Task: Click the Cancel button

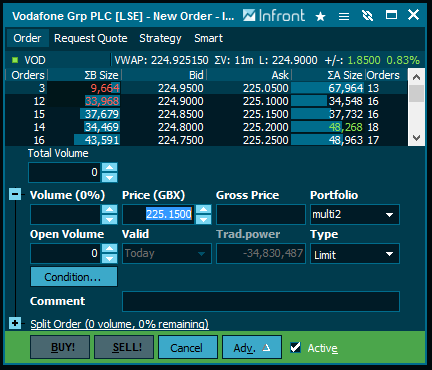Action: (x=188, y=347)
